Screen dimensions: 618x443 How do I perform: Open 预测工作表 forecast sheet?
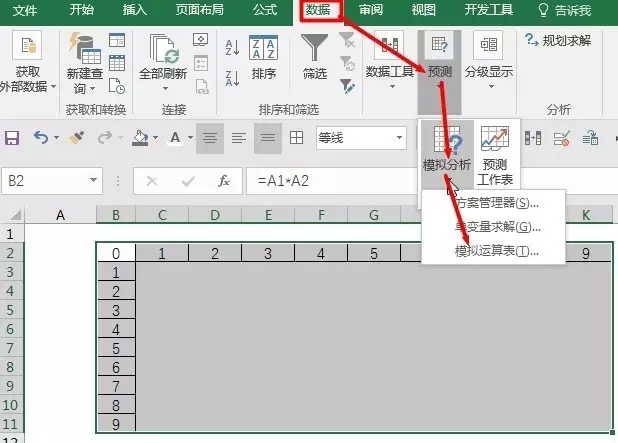[495, 153]
